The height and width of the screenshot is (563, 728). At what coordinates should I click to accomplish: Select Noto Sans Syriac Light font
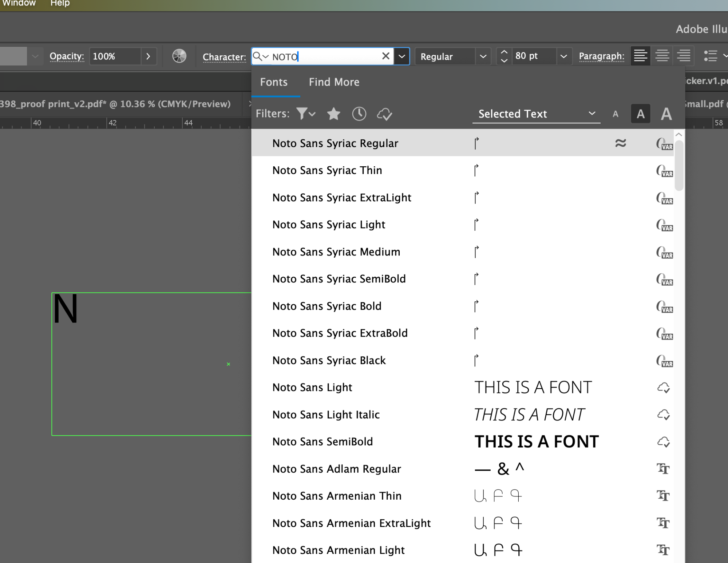coord(462,225)
